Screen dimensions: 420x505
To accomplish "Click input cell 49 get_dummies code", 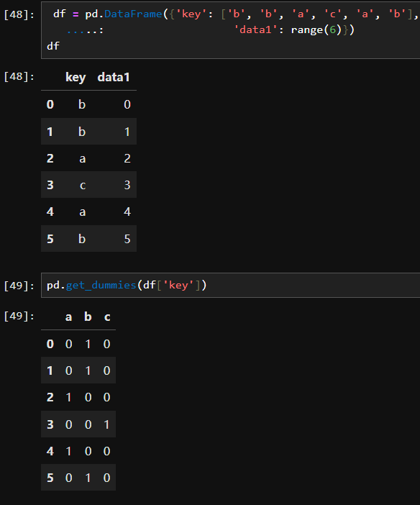I will click(231, 286).
